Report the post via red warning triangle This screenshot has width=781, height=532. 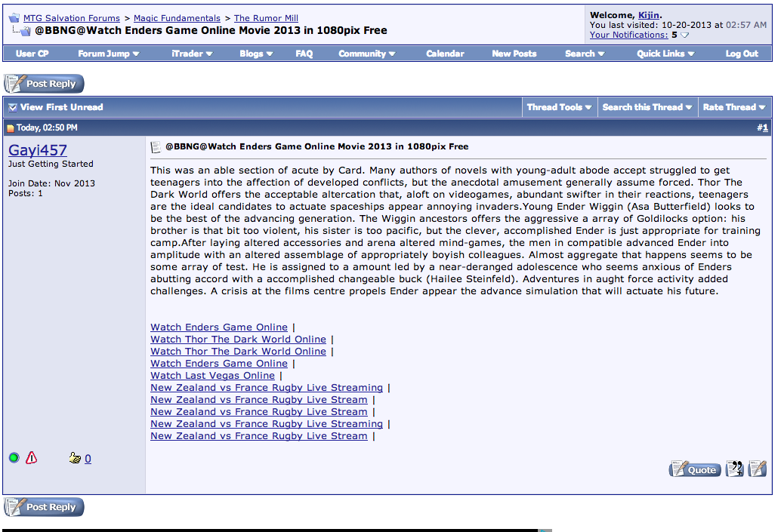pyautogui.click(x=32, y=457)
